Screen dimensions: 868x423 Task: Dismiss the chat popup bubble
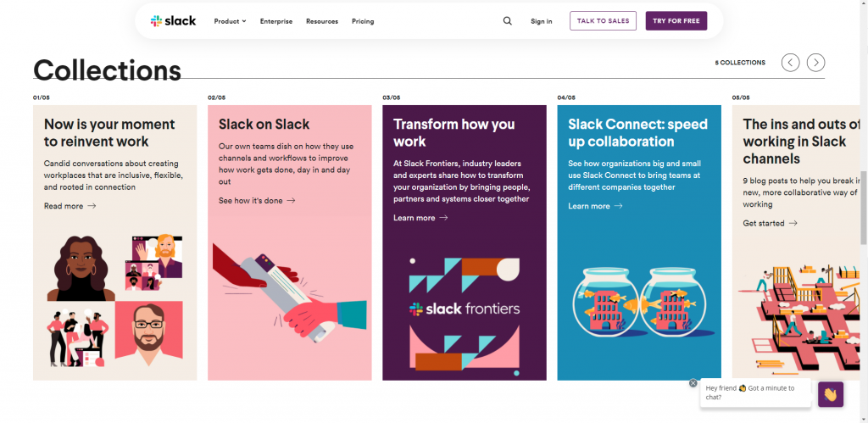pos(693,383)
